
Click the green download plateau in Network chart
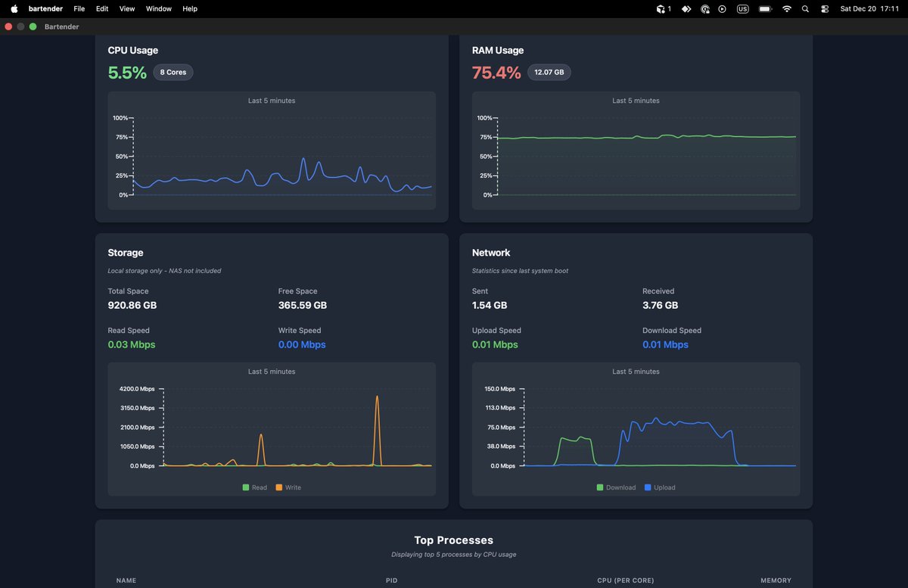[574, 438]
